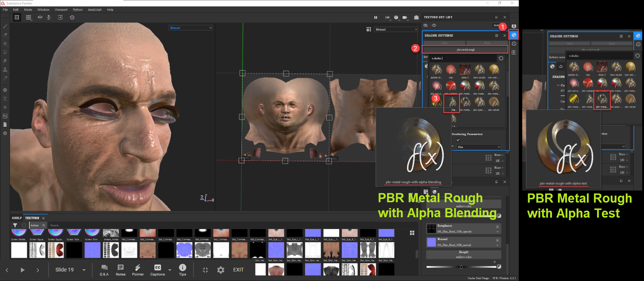Viewport: 644px width, 281px height.
Task: Open the Skin scattering type dropdown
Action: tap(479, 147)
